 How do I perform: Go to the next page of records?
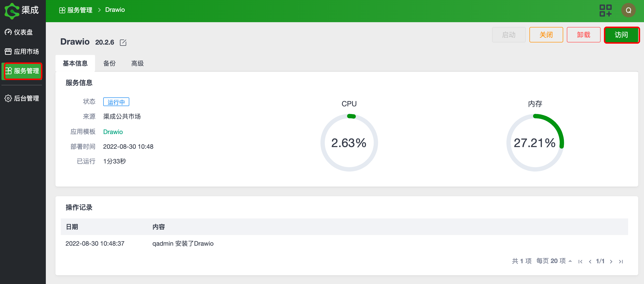coord(611,261)
